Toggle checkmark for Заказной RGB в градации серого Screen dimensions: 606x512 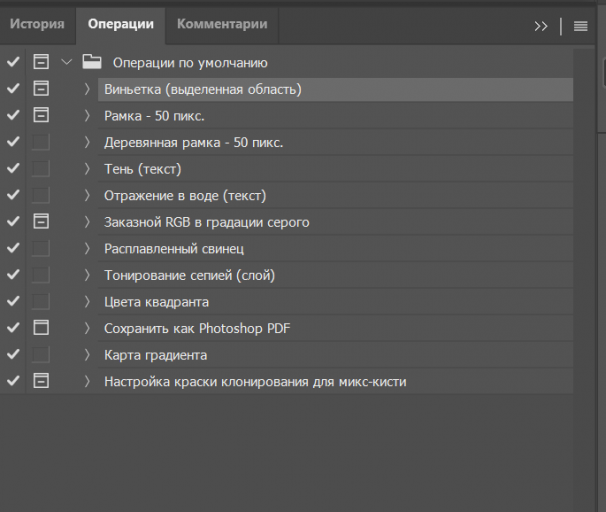click(x=13, y=221)
